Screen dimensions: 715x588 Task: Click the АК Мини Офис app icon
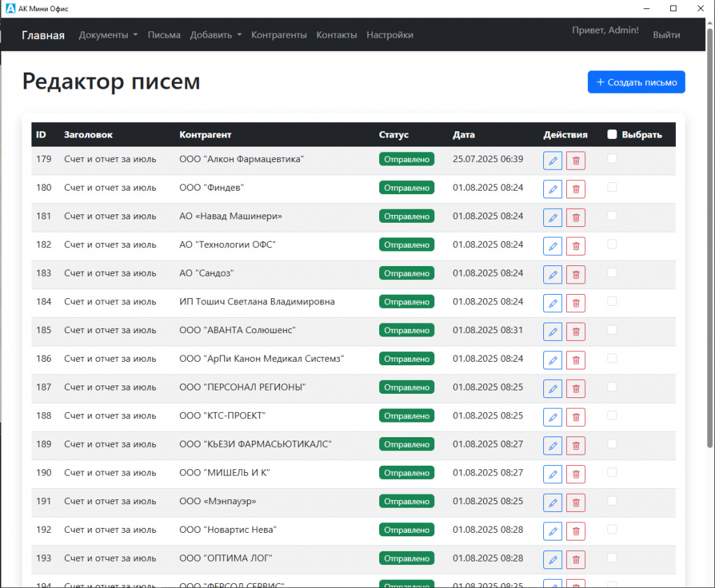click(10, 8)
